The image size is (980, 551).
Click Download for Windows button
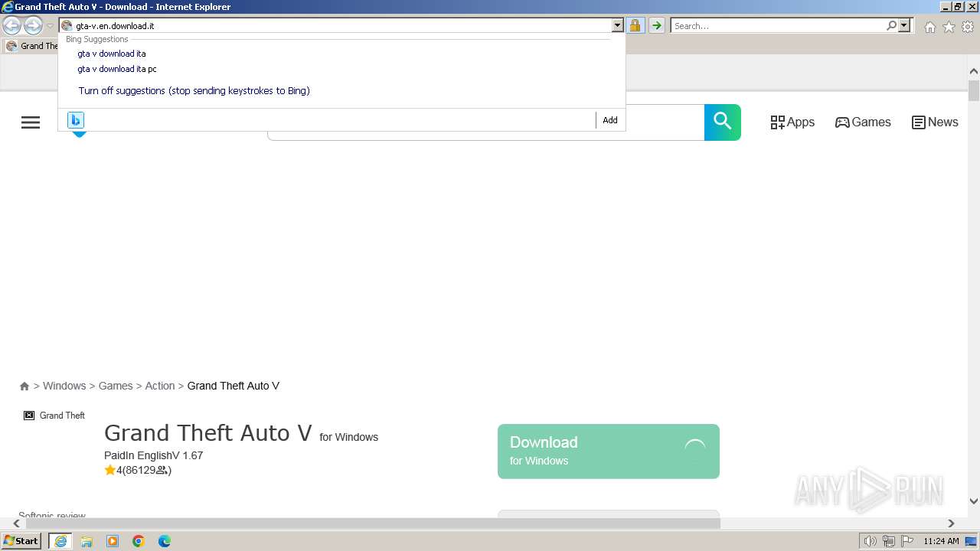pyautogui.click(x=609, y=452)
